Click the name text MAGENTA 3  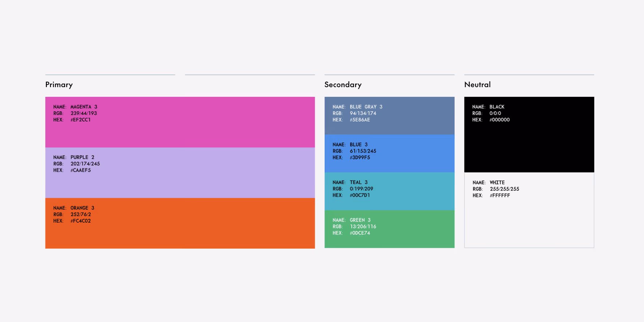tap(84, 107)
